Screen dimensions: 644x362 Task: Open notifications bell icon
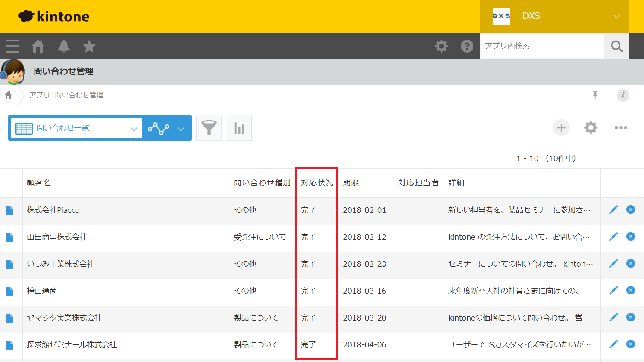[64, 46]
